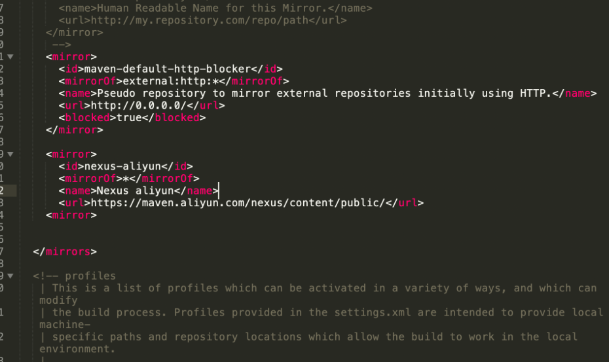Click the closing mirrors tag

(x=65, y=252)
